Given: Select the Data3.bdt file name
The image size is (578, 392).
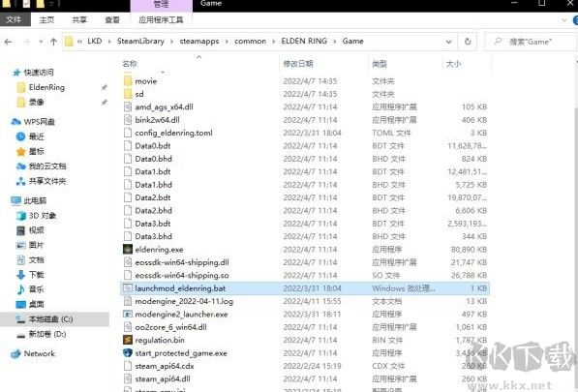Looking at the screenshot, I should coord(153,224).
